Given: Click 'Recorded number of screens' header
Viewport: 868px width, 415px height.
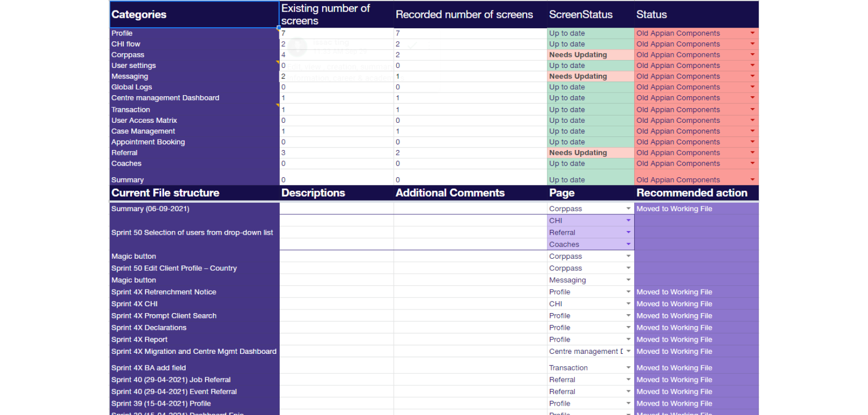Looking at the screenshot, I should pyautogui.click(x=471, y=15).
